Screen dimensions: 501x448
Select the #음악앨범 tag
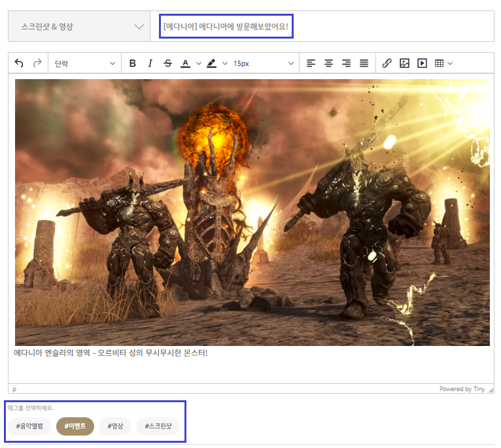point(29,426)
